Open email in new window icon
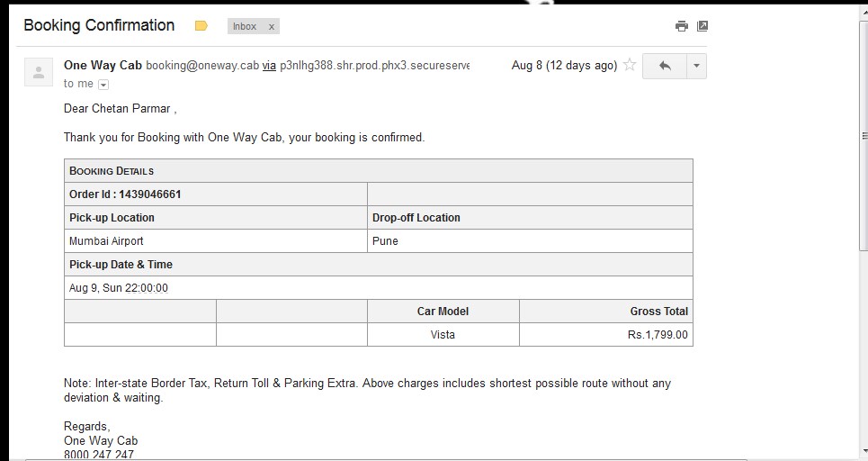This screenshot has width=868, height=461. point(702,26)
